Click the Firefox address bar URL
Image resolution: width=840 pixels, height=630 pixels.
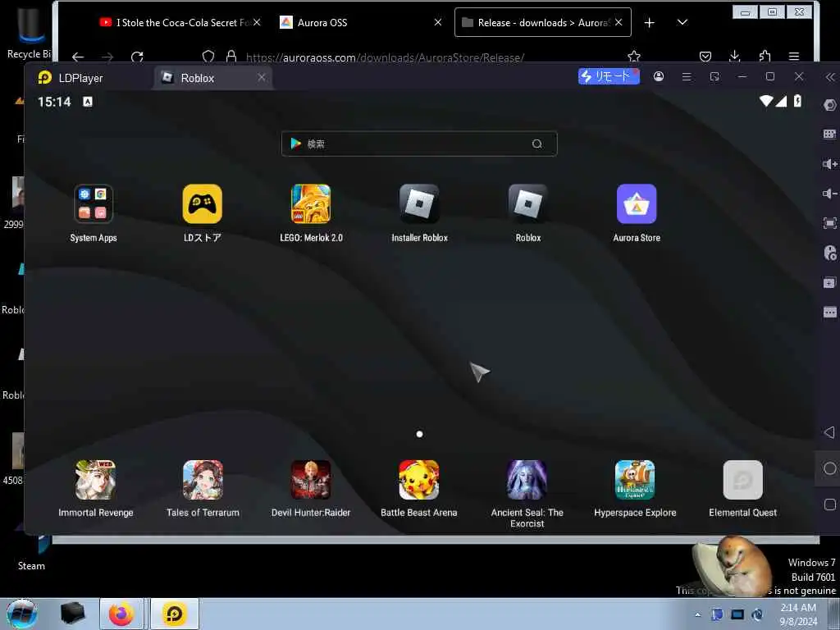[386, 57]
